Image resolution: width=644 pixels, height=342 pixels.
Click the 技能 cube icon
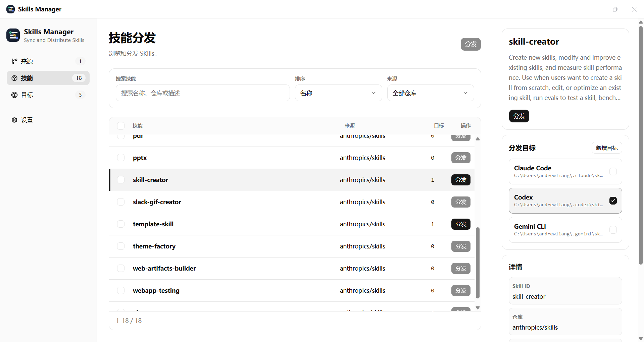point(14,78)
